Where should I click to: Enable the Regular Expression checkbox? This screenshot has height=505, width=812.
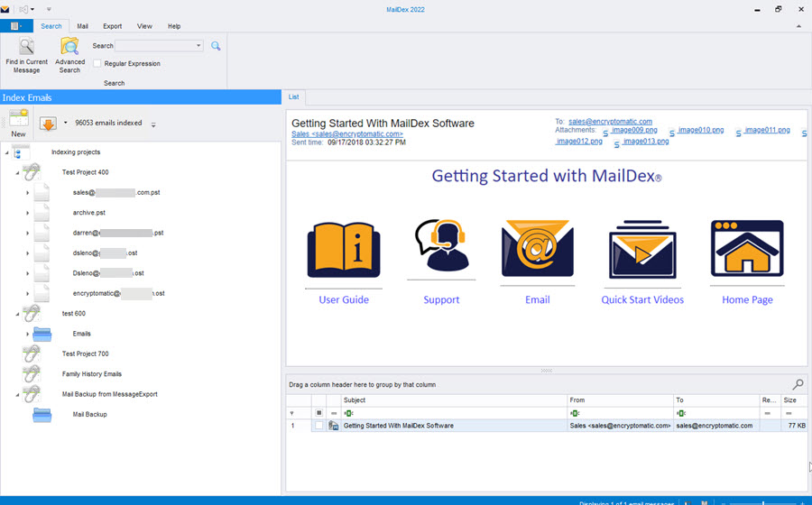point(97,63)
